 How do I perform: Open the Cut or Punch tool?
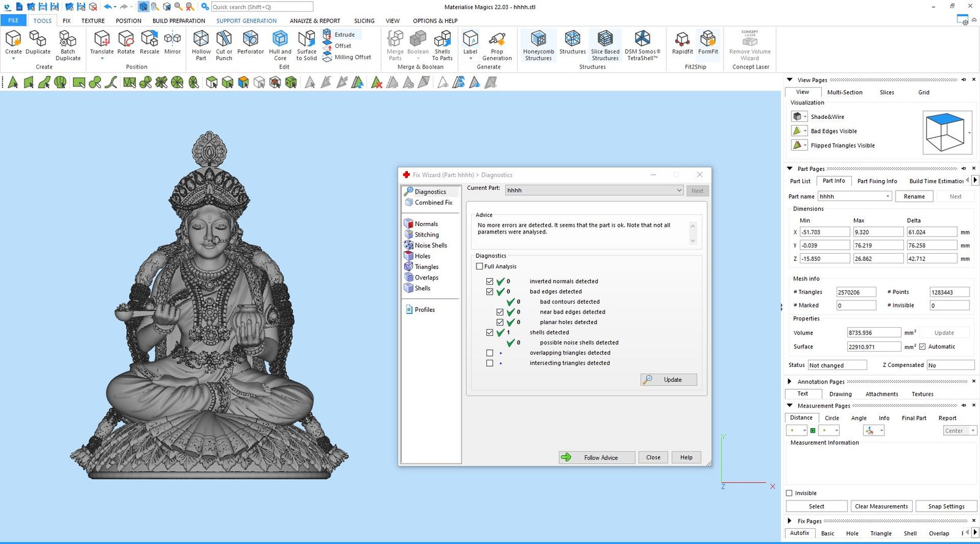click(x=224, y=45)
